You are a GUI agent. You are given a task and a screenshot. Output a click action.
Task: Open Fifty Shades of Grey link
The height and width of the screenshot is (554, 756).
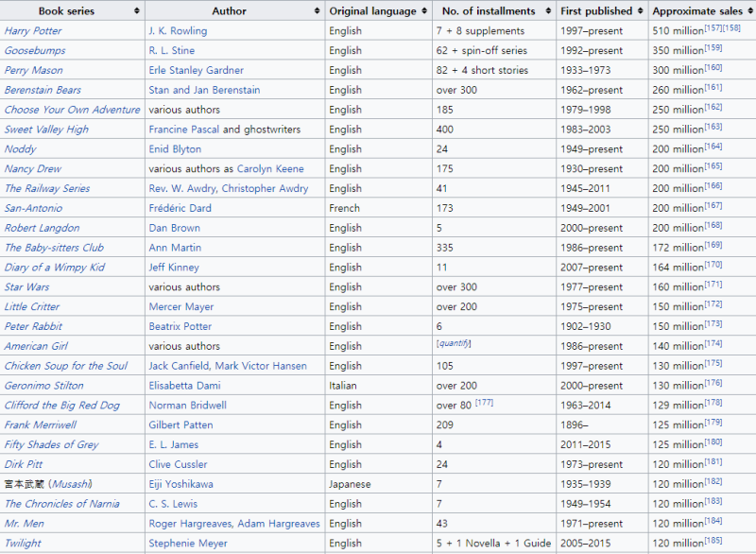tap(52, 445)
